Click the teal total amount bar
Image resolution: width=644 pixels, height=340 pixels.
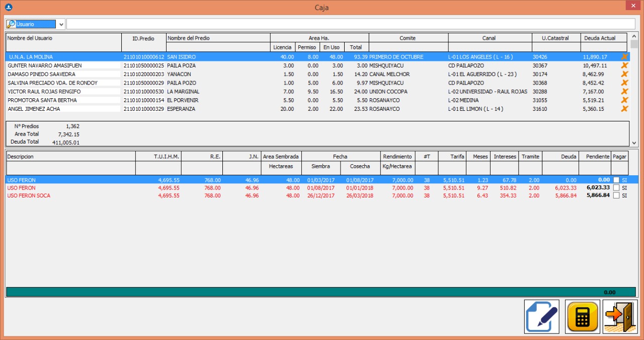tap(321, 292)
